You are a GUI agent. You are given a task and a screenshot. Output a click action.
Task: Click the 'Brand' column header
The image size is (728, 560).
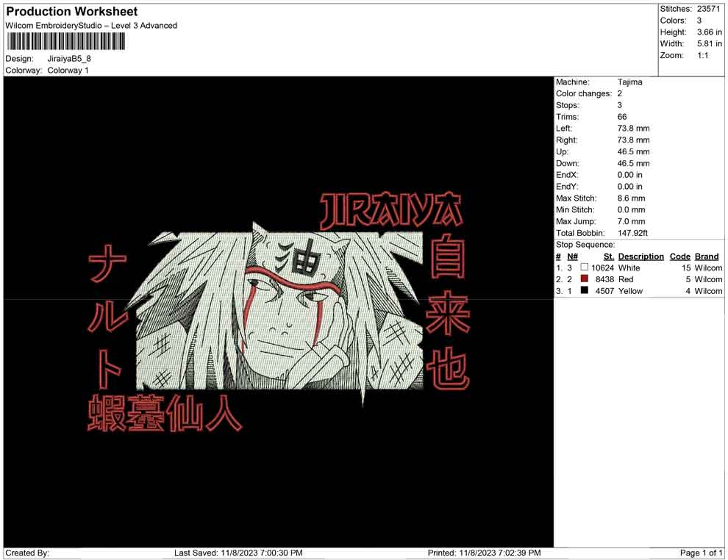tap(707, 256)
